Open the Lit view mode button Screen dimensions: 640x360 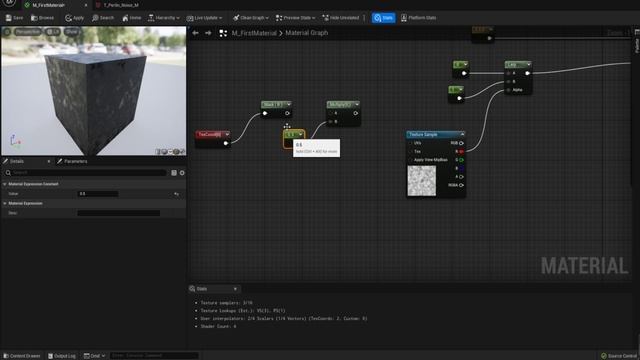(53, 31)
